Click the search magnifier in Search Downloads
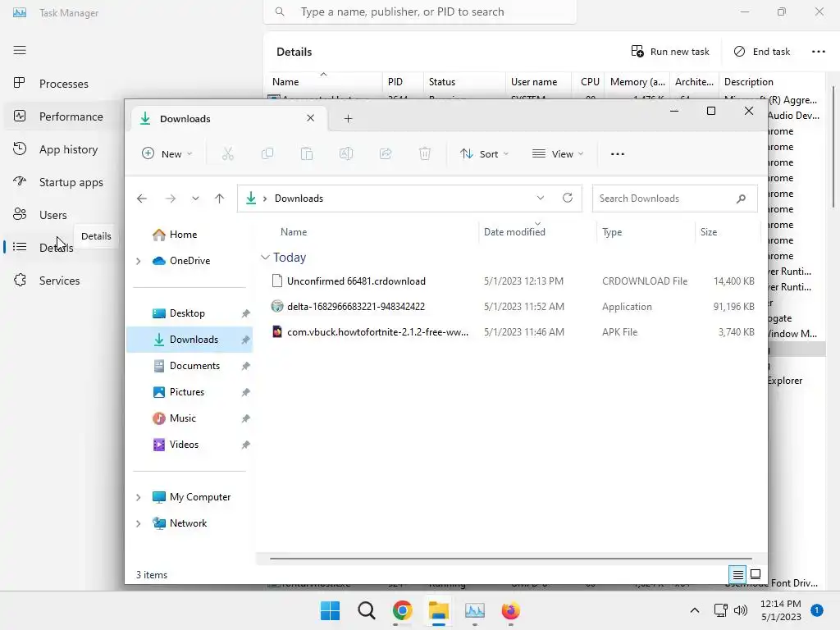The height and width of the screenshot is (630, 840). coord(741,199)
